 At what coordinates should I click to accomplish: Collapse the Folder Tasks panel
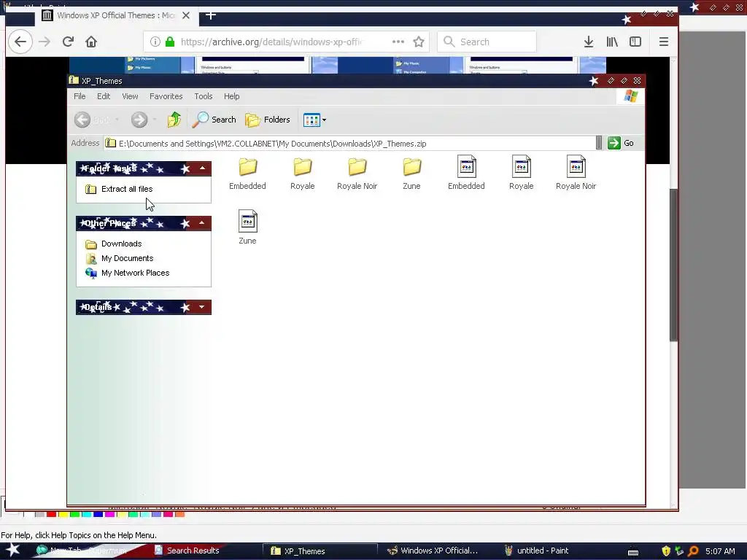tap(203, 168)
